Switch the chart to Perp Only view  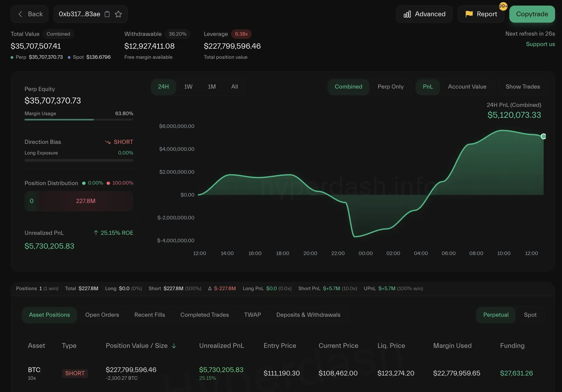pos(390,87)
